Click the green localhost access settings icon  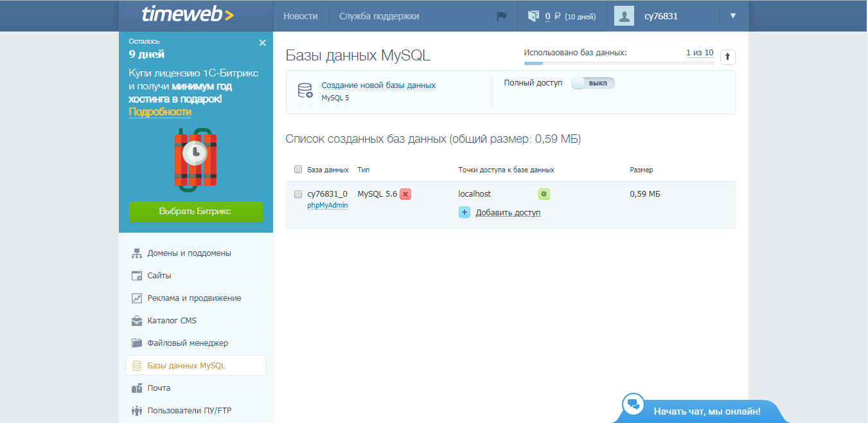(544, 194)
